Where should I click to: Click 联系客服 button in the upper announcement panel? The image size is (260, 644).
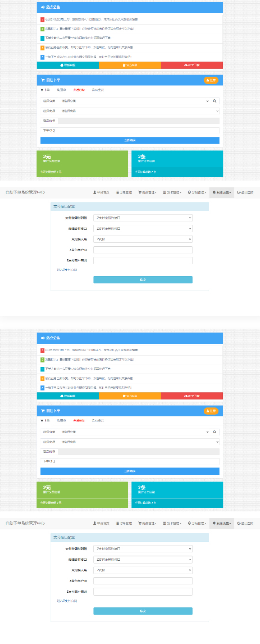click(68, 65)
